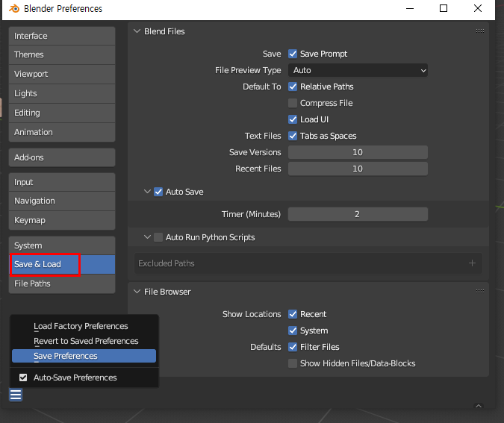Screen dimensions: 504x423
Task: Uncheck System under Show Locations
Action: 293,330
